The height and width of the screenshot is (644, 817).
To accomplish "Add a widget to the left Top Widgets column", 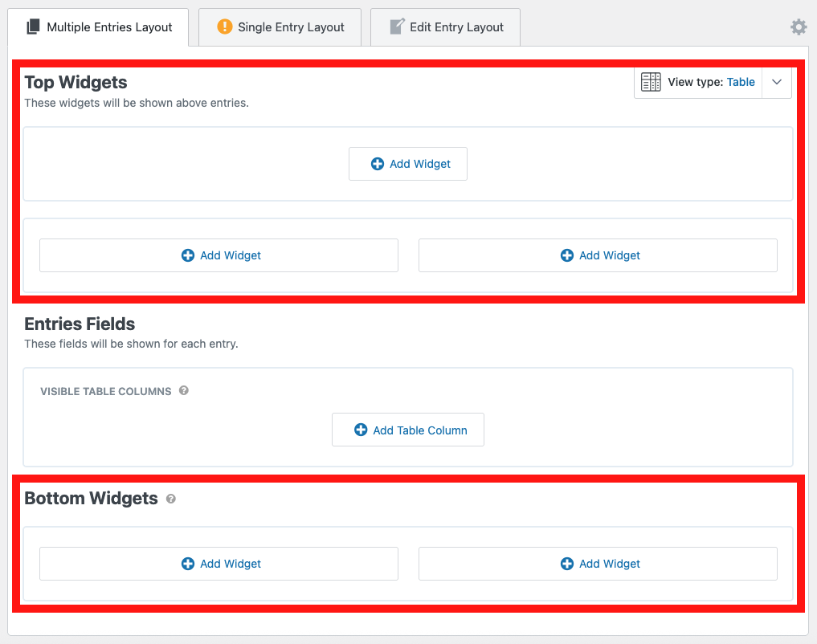I will pyautogui.click(x=219, y=255).
